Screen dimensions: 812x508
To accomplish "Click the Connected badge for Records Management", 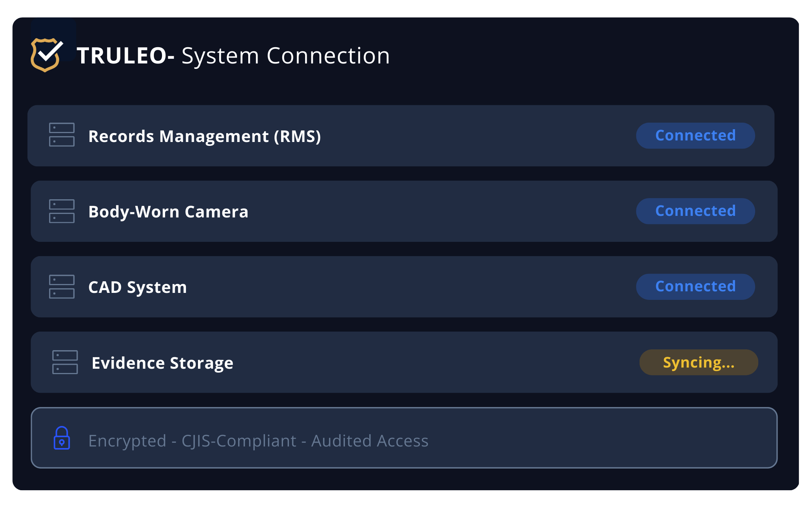I will point(695,136).
